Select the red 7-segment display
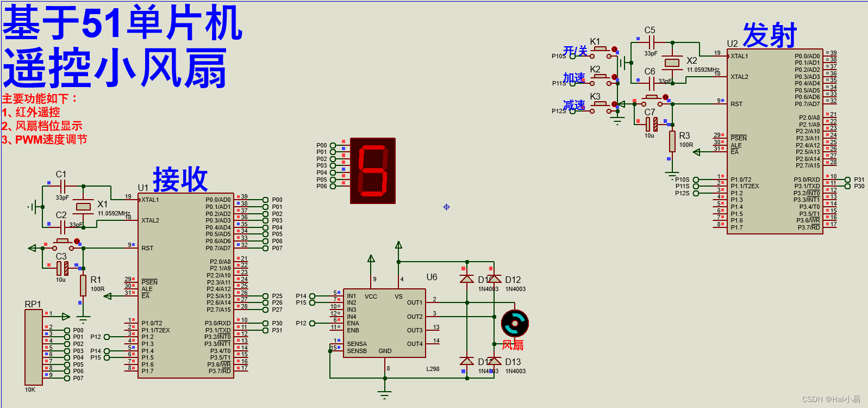868x408 pixels. tap(373, 171)
